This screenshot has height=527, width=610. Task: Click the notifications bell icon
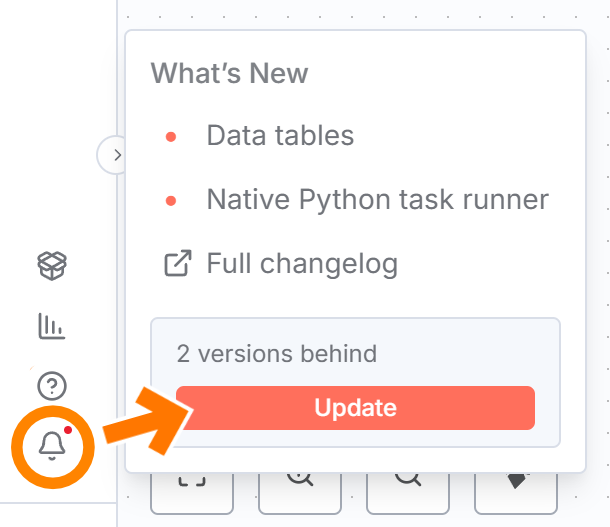tap(51, 446)
